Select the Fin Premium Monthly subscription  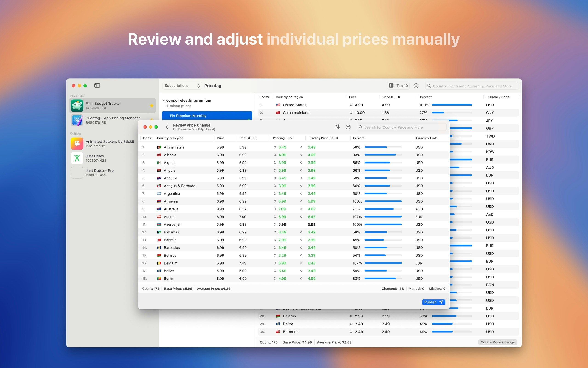[207, 116]
